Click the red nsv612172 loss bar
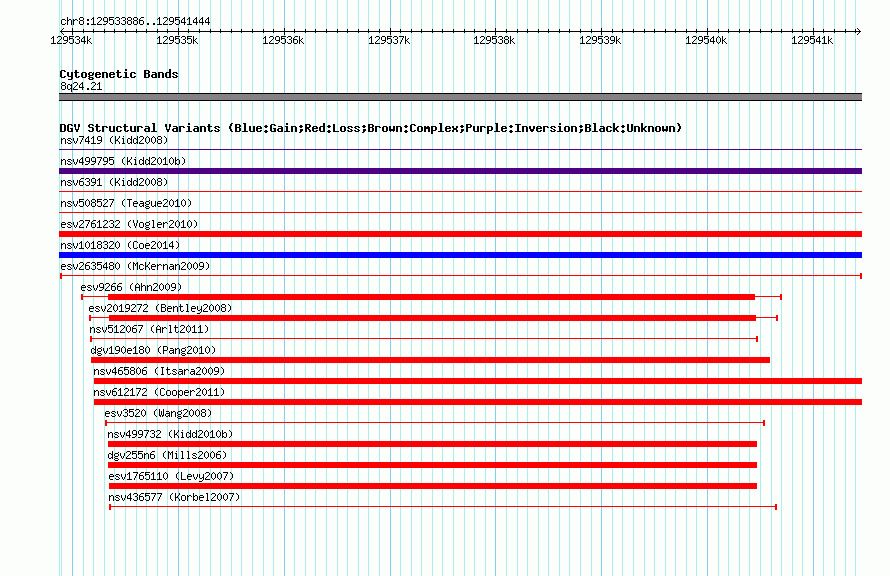The image size is (890, 576). coord(478,402)
